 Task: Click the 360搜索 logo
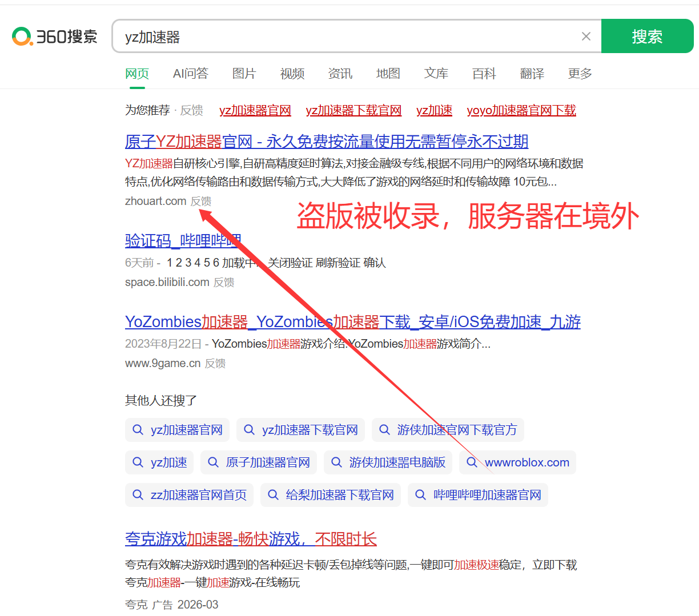coord(55,37)
